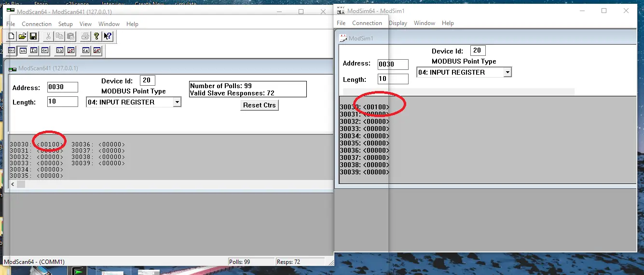644x275 pixels.
Task: Click ModSim Device Id field
Action: [x=478, y=51]
